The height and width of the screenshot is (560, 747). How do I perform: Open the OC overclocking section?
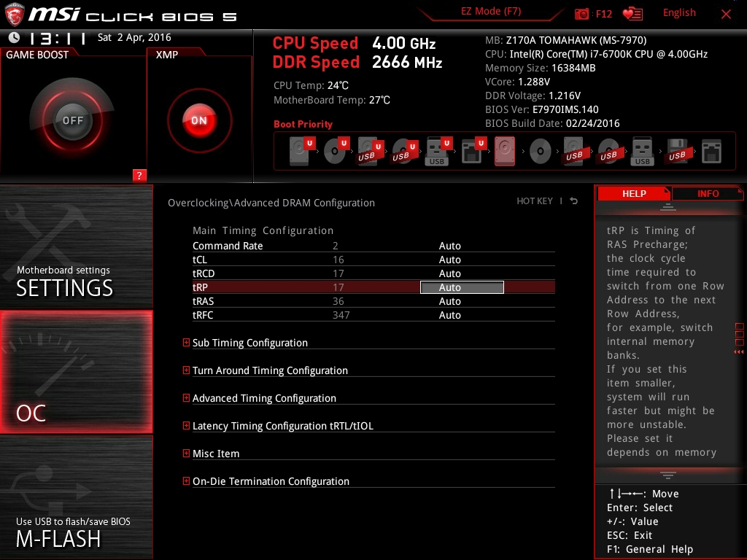pyautogui.click(x=76, y=372)
